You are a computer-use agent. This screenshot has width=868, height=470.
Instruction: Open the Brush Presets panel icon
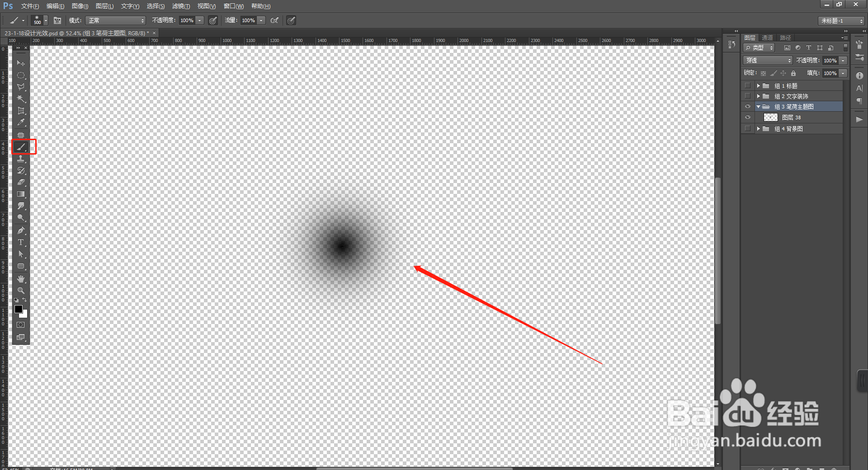(859, 57)
